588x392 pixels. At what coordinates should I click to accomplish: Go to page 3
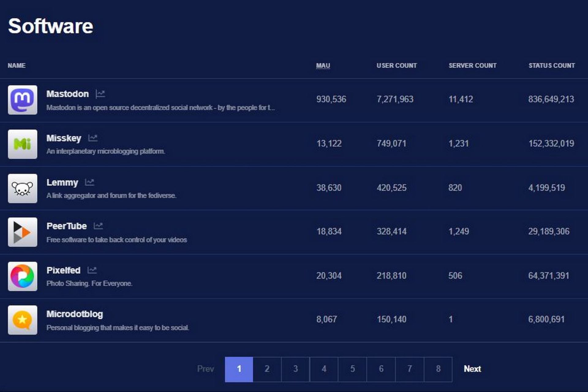[x=296, y=369]
